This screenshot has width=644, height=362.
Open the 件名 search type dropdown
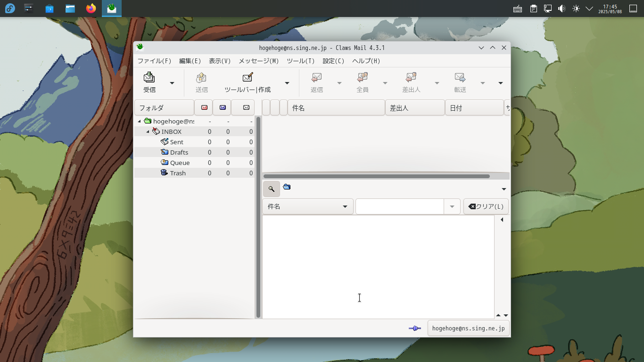(307, 206)
